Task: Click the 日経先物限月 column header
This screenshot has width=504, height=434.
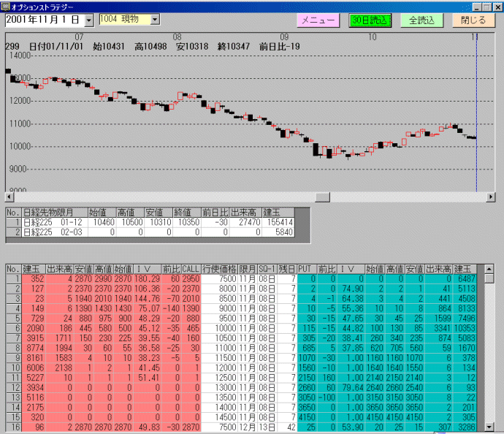Action: coord(55,213)
